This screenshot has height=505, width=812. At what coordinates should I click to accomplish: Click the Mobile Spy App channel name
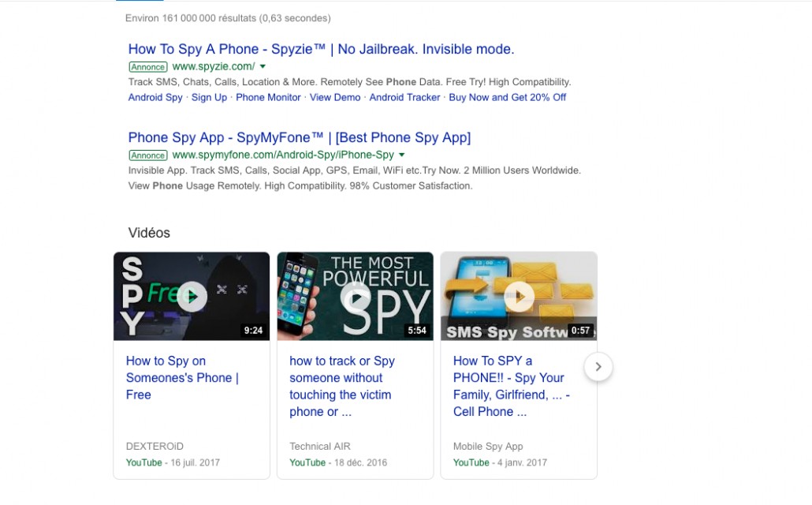pos(488,447)
